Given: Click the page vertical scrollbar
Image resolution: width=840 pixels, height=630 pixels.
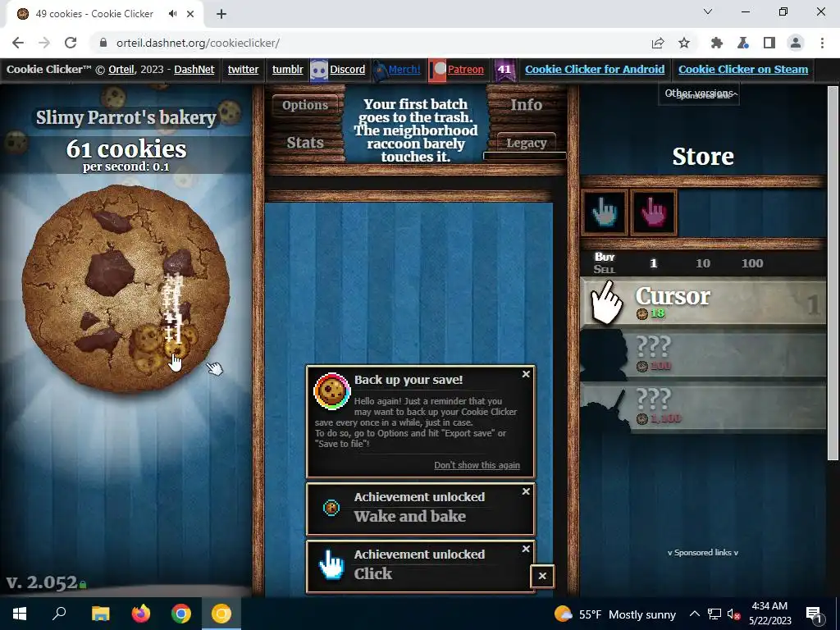Looking at the screenshot, I should (833, 272).
